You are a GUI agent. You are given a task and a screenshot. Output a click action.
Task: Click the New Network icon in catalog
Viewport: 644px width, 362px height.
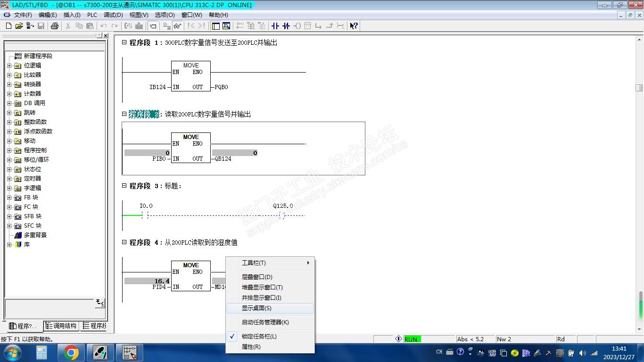18,56
